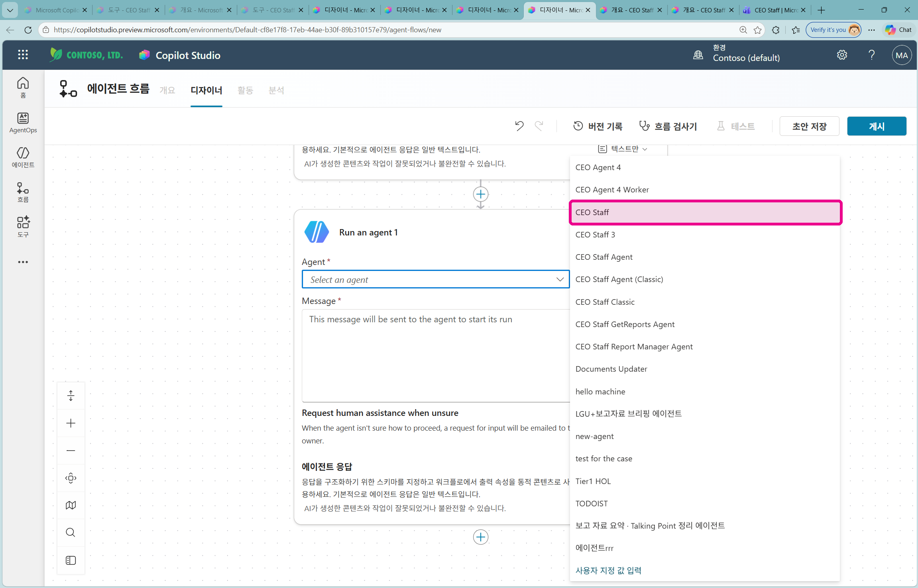This screenshot has width=918, height=588.
Task: Choose CEO Agent 4 Worker option
Action: (705, 190)
